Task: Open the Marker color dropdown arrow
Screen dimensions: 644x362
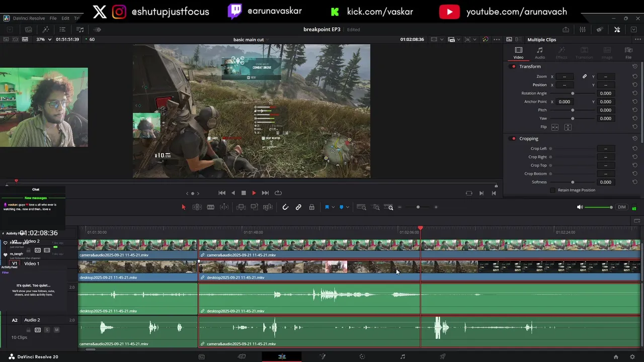Action: tap(348, 207)
